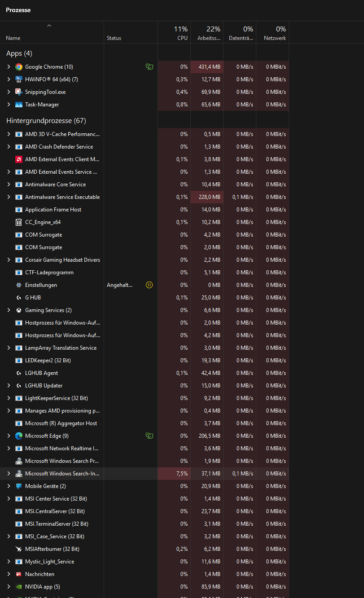Screen dimensions: 364x598
Task: Click the Task-Manager app icon
Action: [19, 105]
